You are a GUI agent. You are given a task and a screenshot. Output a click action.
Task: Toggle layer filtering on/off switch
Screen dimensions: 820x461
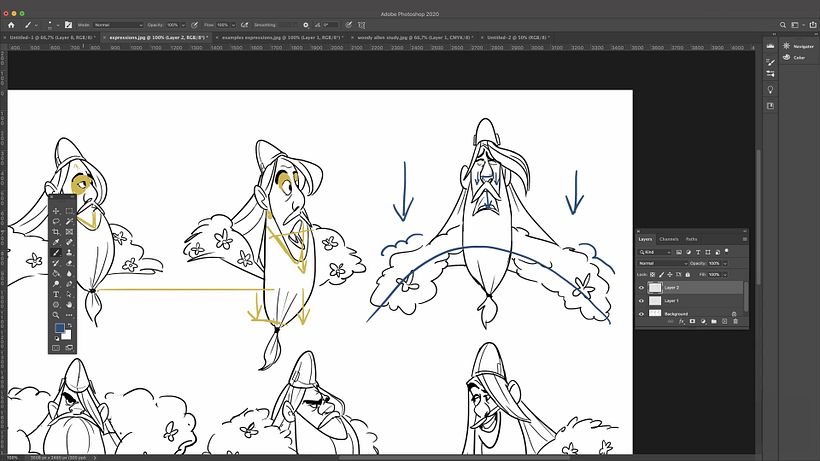tap(727, 251)
